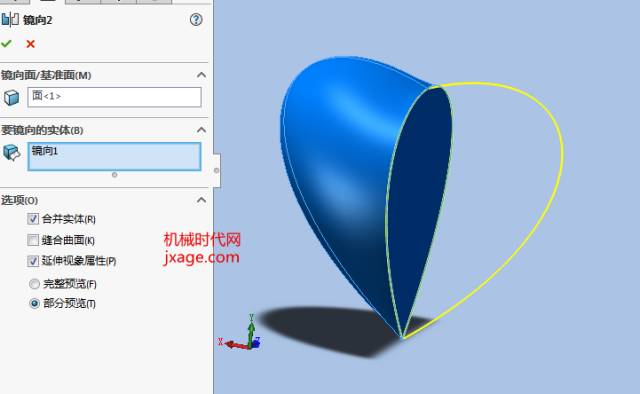Click the bodies list resize handle dot
This screenshot has height=394, width=640.
click(114, 175)
